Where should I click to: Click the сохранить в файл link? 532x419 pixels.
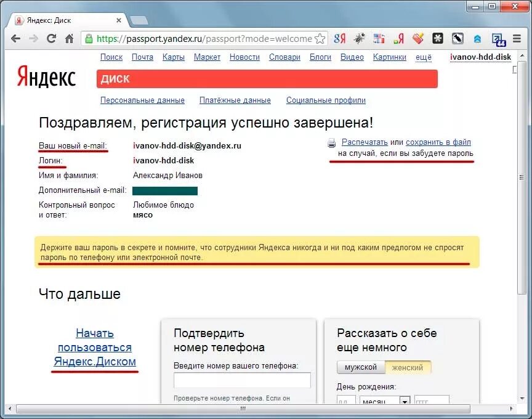pos(438,142)
